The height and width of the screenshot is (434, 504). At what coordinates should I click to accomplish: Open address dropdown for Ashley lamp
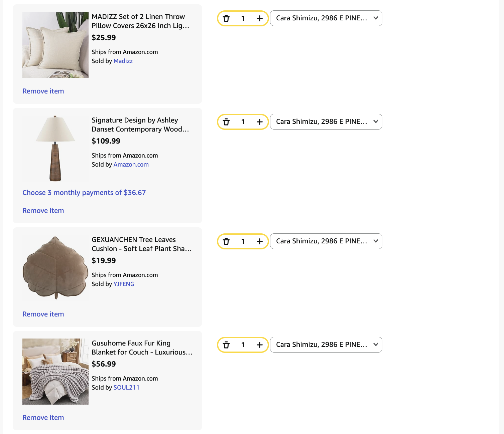[x=326, y=122]
